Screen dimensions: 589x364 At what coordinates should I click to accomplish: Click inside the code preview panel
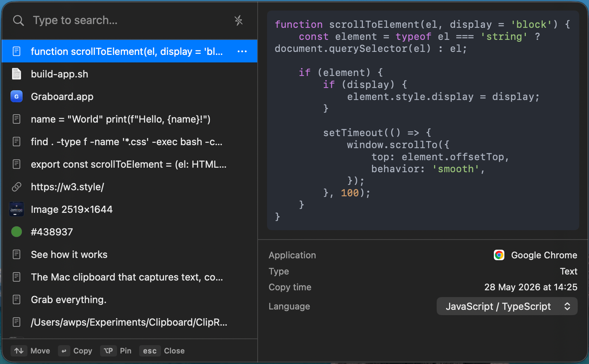click(423, 120)
